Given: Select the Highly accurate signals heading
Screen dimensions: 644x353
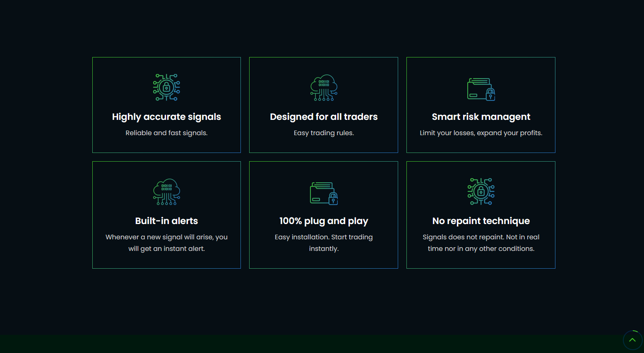Looking at the screenshot, I should pos(166,117).
